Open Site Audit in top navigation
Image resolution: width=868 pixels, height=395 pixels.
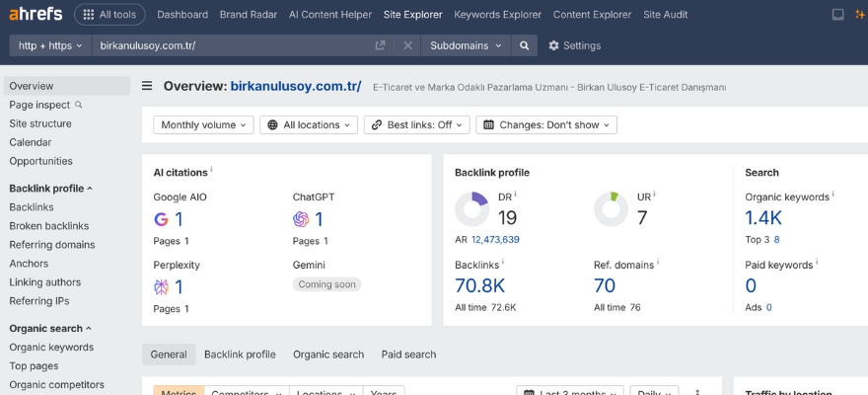coord(666,15)
